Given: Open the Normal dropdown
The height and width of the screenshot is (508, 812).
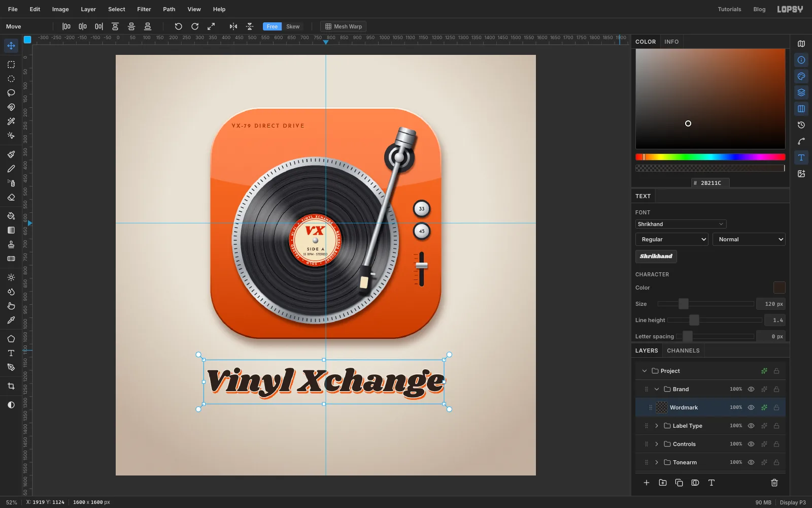Looking at the screenshot, I should [749, 239].
